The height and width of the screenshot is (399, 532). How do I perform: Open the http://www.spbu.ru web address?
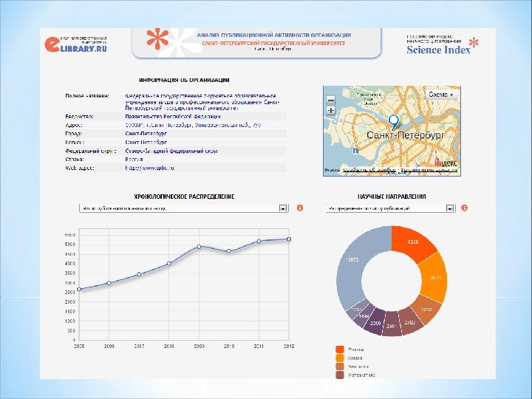click(x=149, y=168)
